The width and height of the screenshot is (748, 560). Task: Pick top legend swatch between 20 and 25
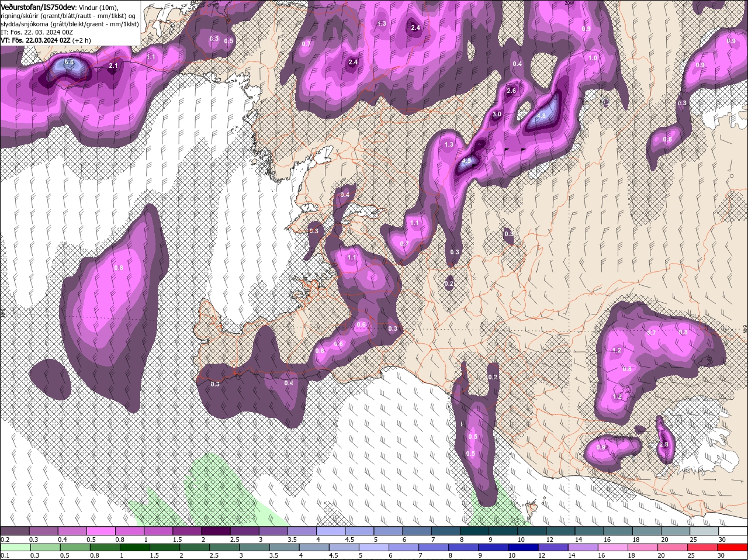click(676, 531)
